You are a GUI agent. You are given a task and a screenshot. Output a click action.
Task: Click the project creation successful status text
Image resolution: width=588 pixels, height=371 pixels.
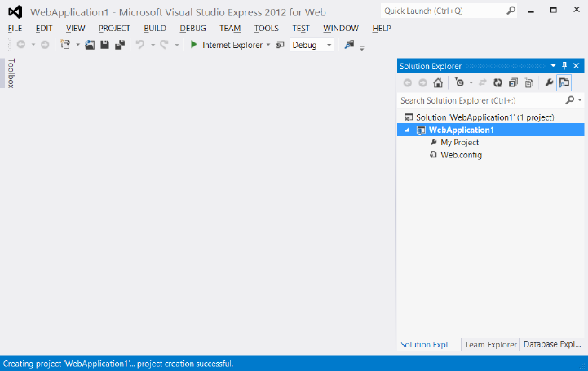(x=118, y=364)
